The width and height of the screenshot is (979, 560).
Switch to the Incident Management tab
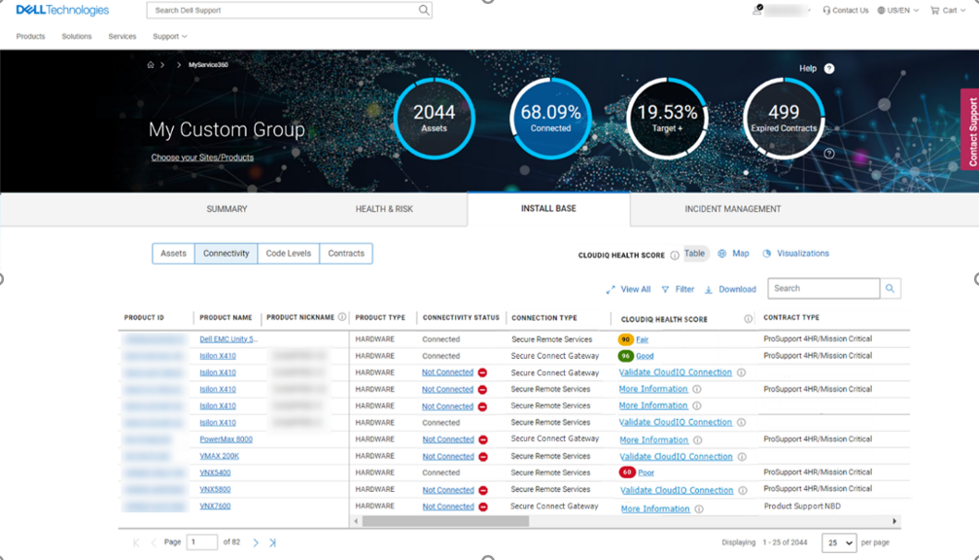733,208
